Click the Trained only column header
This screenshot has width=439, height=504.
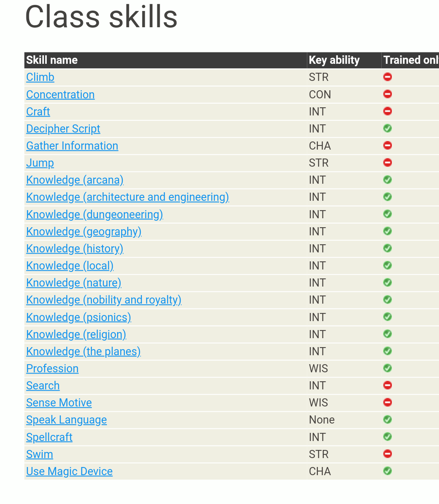click(411, 60)
